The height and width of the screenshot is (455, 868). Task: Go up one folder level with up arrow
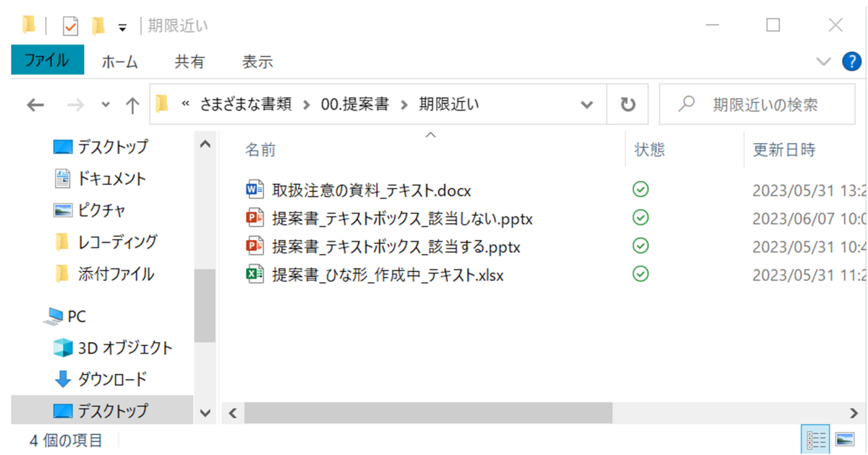click(132, 106)
